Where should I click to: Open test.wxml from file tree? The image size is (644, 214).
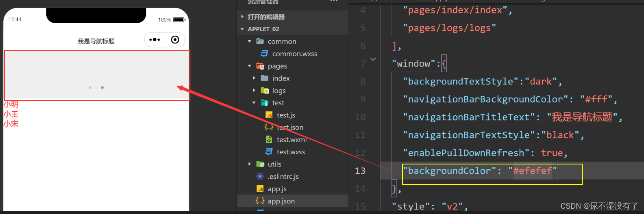292,140
